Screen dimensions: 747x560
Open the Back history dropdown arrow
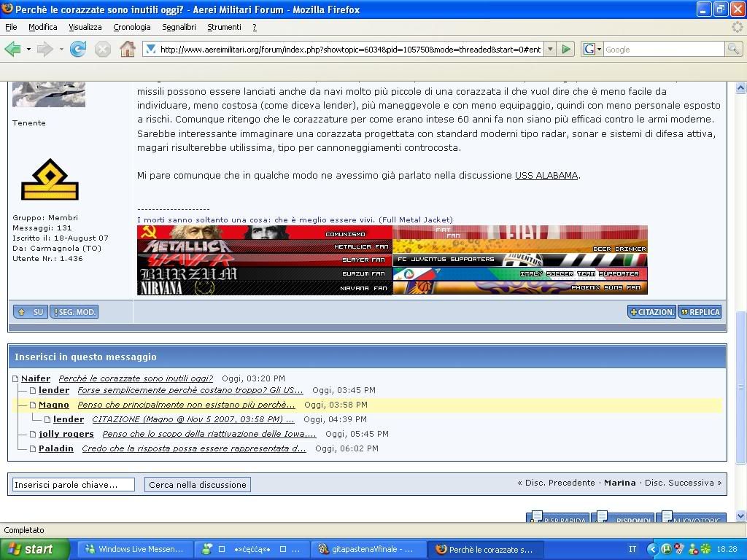(x=28, y=50)
